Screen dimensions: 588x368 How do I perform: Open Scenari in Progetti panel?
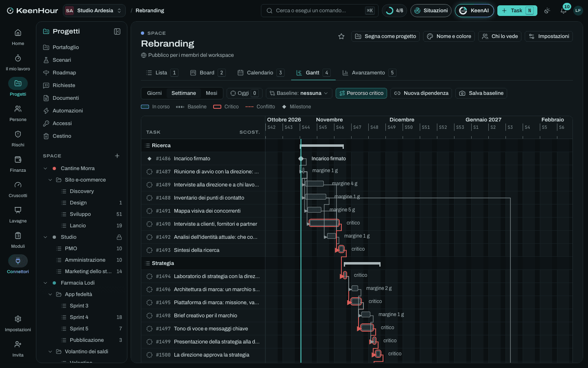pos(82,60)
